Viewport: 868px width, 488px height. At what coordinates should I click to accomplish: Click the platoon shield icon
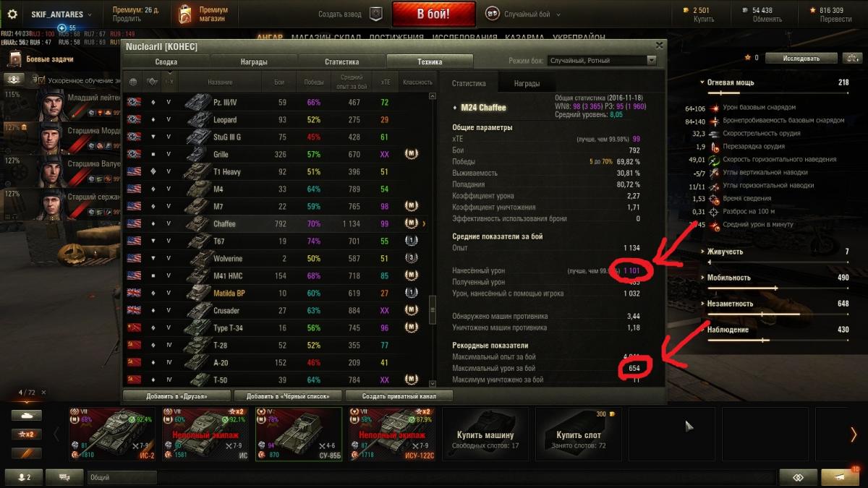click(x=375, y=14)
